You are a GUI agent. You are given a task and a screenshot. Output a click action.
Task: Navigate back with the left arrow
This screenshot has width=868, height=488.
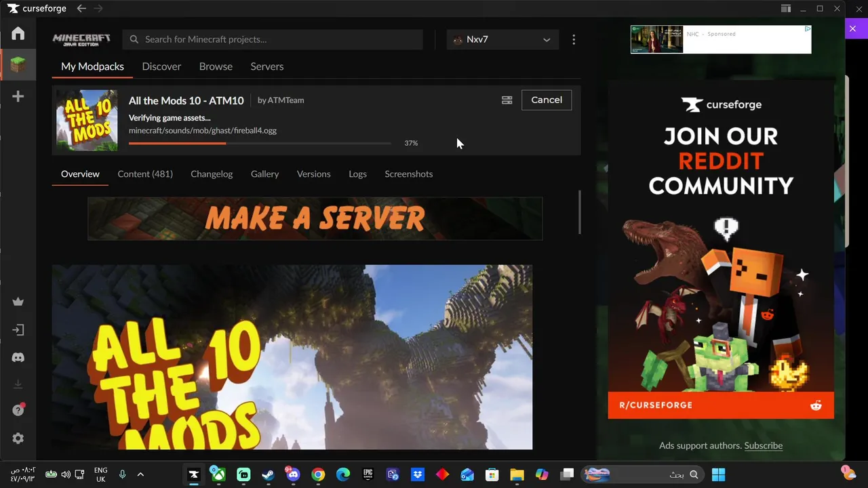pos(81,8)
